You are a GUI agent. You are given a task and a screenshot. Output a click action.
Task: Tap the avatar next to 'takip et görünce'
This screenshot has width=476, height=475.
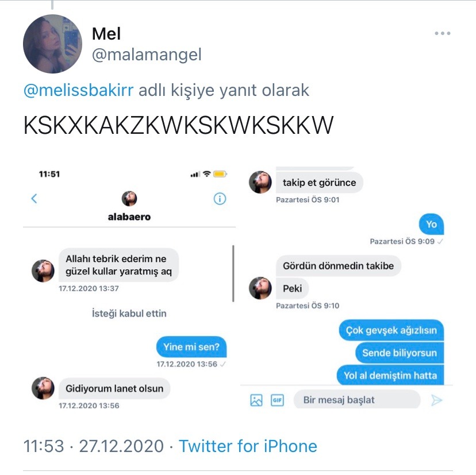[x=260, y=182]
